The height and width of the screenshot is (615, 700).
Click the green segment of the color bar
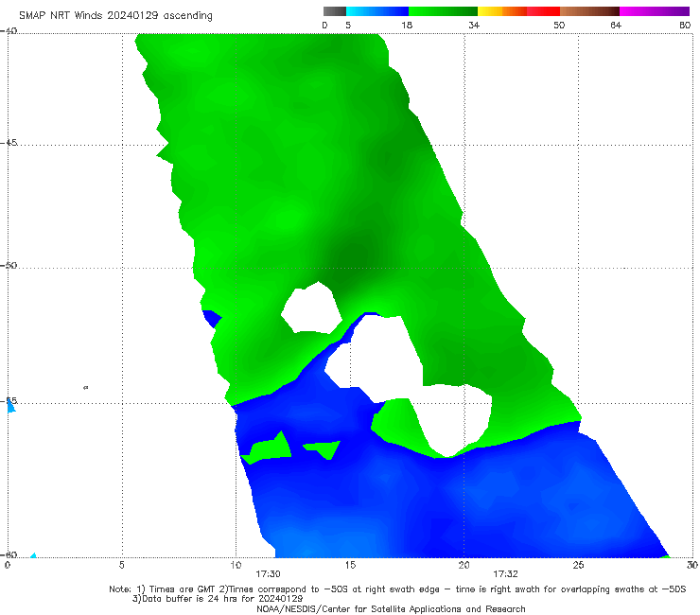click(x=443, y=11)
